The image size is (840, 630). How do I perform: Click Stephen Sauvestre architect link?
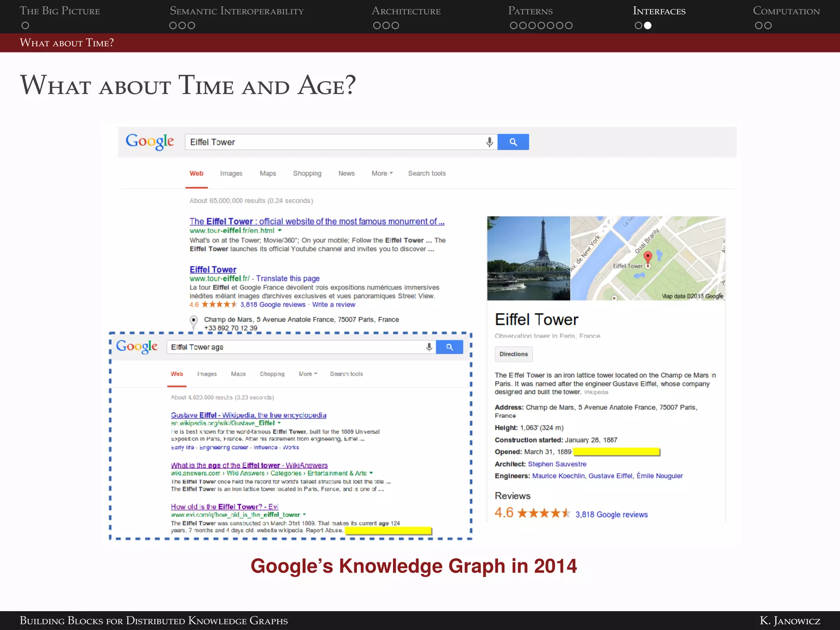[x=557, y=464]
